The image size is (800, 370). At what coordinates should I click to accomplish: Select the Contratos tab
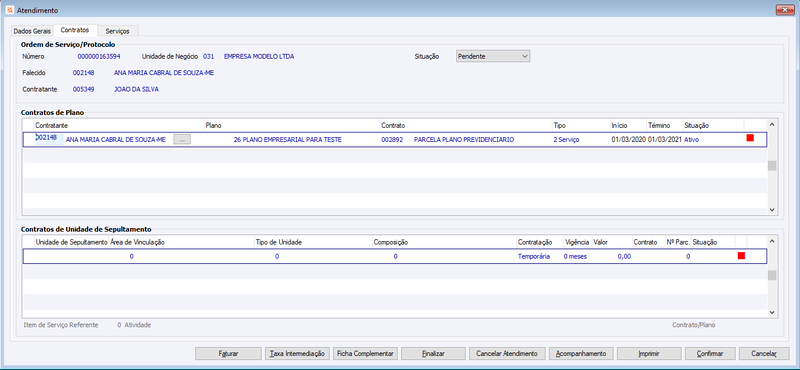coord(75,31)
